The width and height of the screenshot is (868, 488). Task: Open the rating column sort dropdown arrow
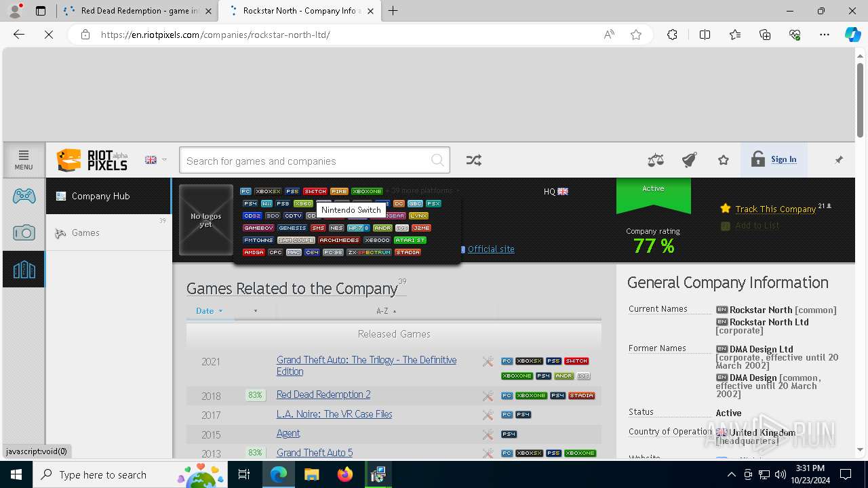256,311
